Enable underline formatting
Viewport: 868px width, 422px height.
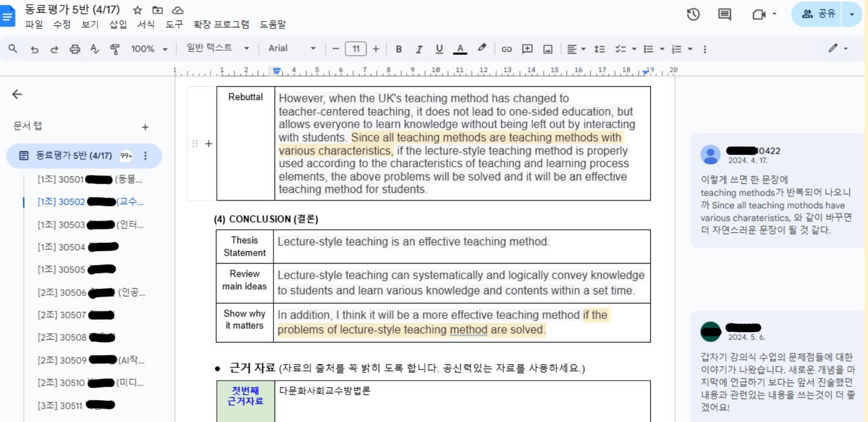click(x=439, y=49)
